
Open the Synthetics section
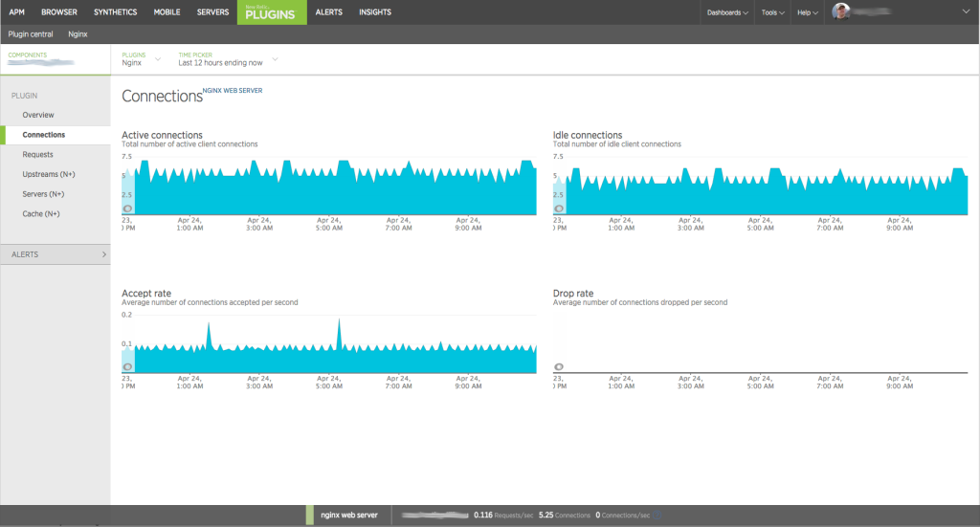pos(116,11)
